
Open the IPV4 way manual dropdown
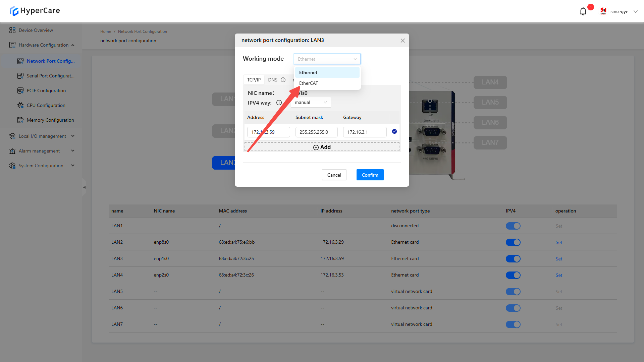(311, 102)
